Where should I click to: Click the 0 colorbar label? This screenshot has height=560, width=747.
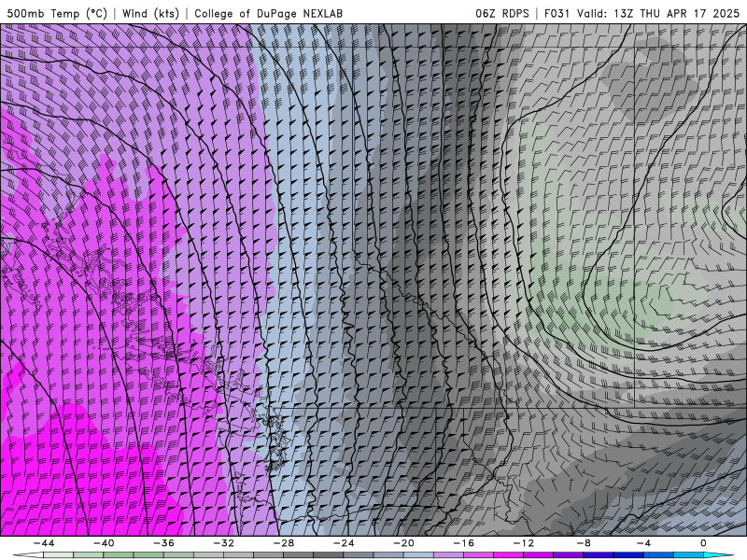tap(703, 543)
